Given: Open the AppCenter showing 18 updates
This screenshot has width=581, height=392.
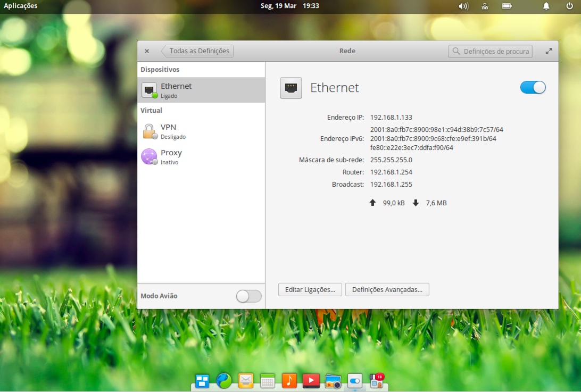Looking at the screenshot, I should click(x=376, y=380).
